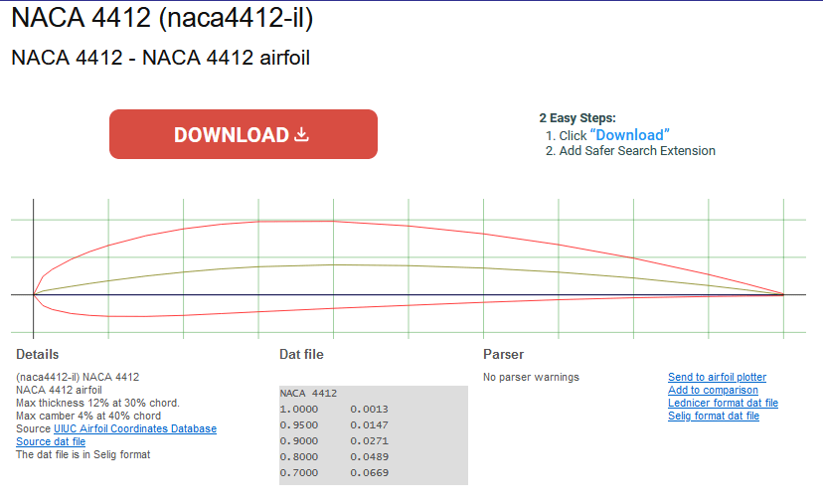Click the download arrow icon in the red button
The height and width of the screenshot is (504, 823).
(302, 134)
